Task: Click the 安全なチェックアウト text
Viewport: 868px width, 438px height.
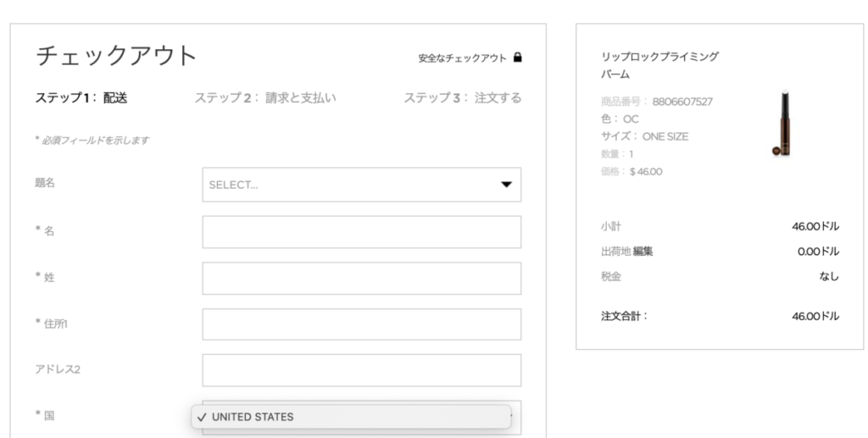Action: 462,58
